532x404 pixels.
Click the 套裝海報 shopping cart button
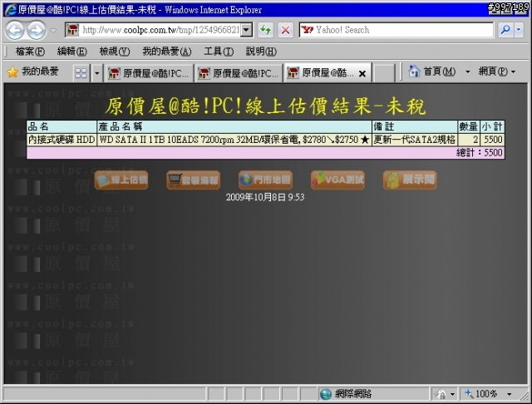point(194,180)
